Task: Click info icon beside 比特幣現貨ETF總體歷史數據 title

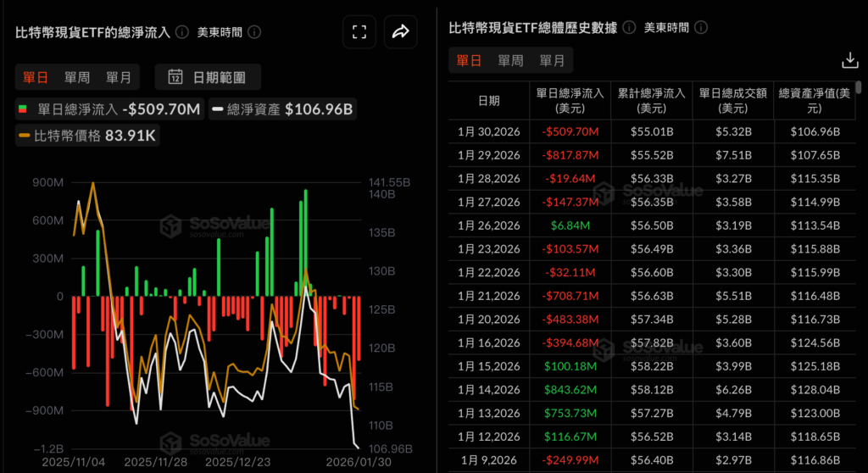Action: coord(628,27)
